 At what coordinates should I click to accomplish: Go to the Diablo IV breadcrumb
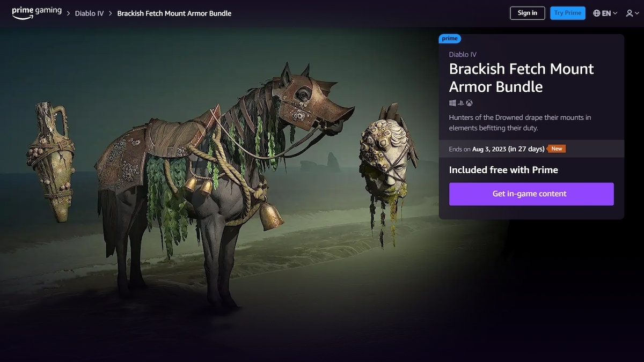89,13
